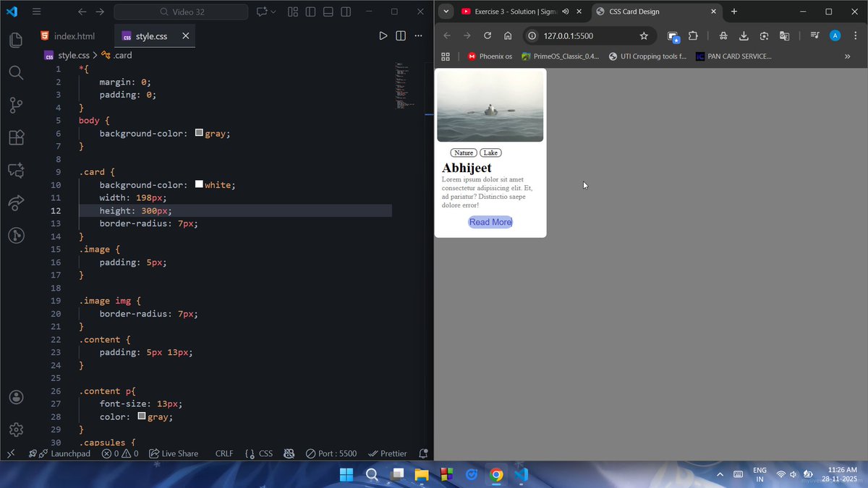
Task: Open the Source Control view
Action: click(x=16, y=105)
